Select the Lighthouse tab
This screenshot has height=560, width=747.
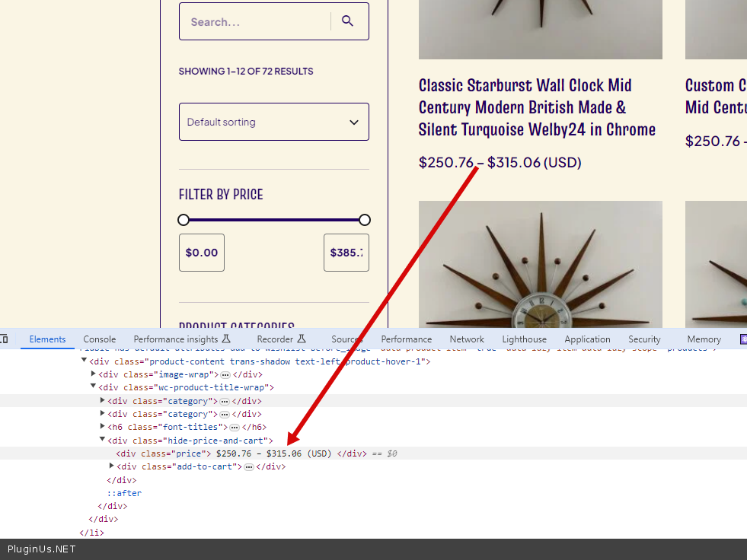524,339
